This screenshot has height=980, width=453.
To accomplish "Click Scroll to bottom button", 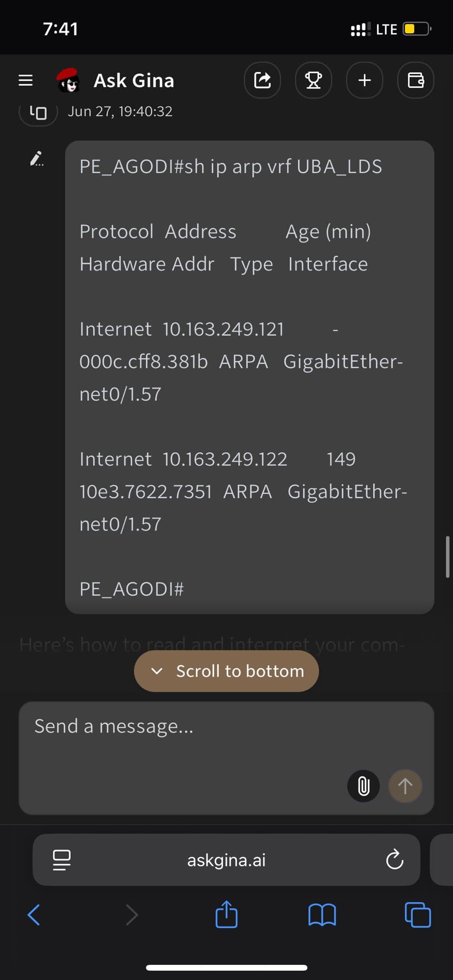I will [226, 671].
